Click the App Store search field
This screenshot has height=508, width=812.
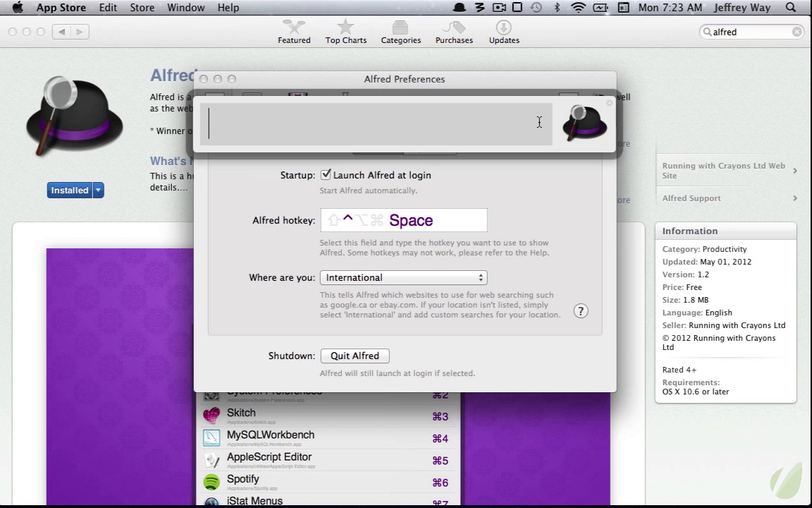point(751,32)
